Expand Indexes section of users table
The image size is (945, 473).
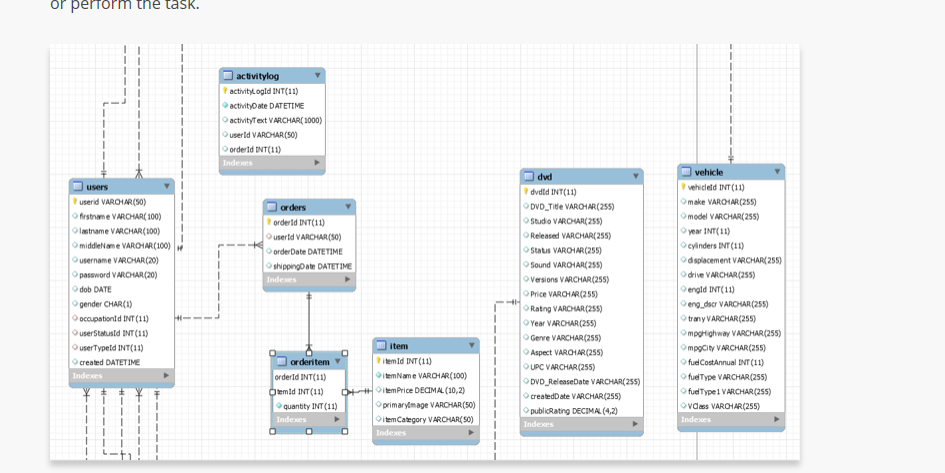(x=166, y=375)
